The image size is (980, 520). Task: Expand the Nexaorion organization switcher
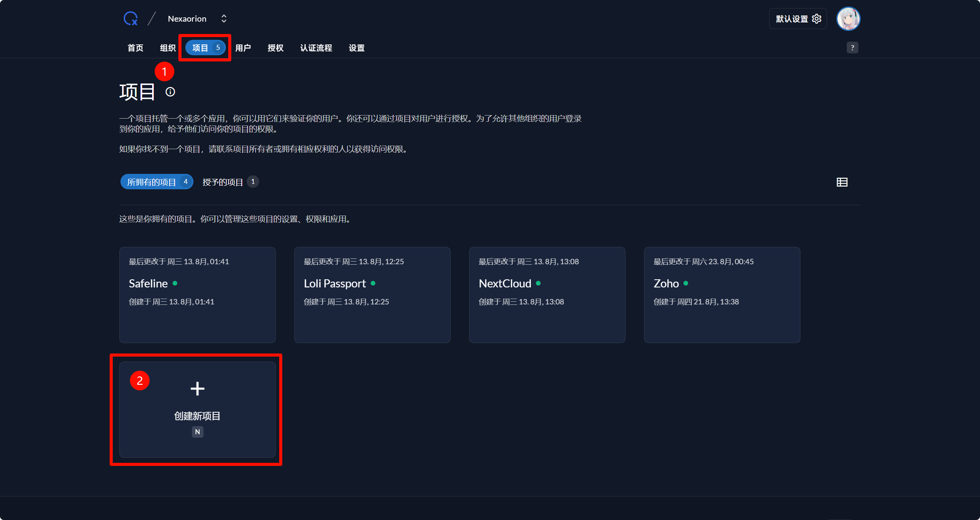point(224,19)
